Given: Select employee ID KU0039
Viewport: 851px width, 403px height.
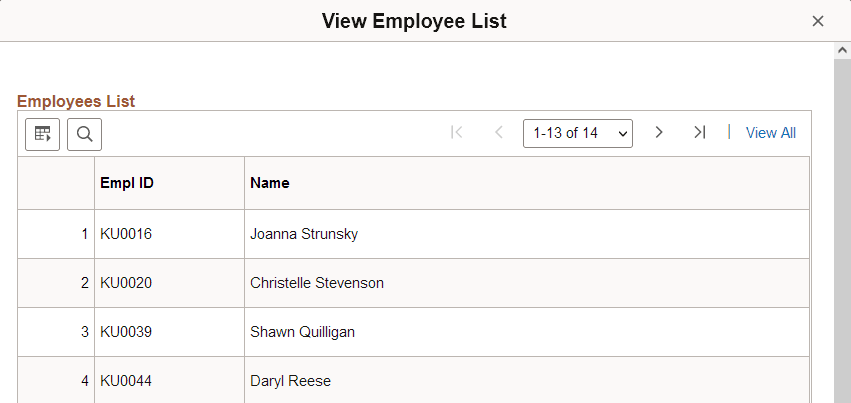Looking at the screenshot, I should coord(126,332).
